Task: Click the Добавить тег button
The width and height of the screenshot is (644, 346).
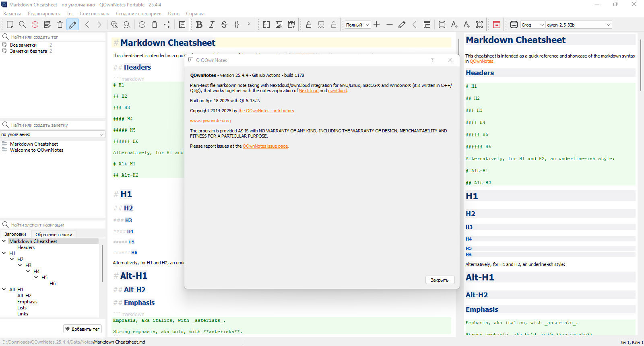Action: click(x=83, y=329)
